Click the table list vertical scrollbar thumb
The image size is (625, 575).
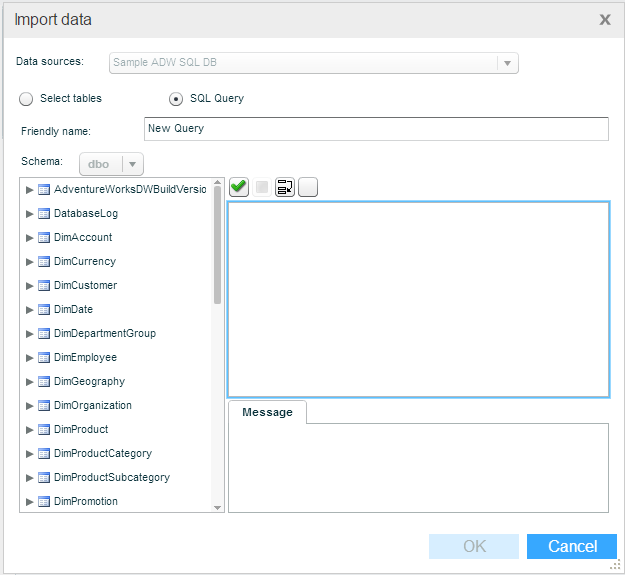pyautogui.click(x=218, y=245)
